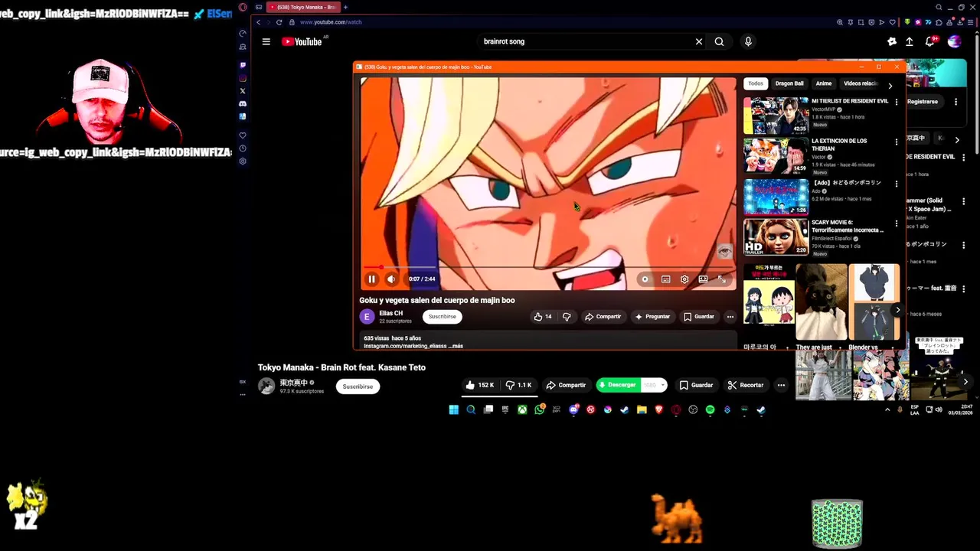This screenshot has height=551, width=980.
Task: Click green Descargar button
Action: click(617, 385)
